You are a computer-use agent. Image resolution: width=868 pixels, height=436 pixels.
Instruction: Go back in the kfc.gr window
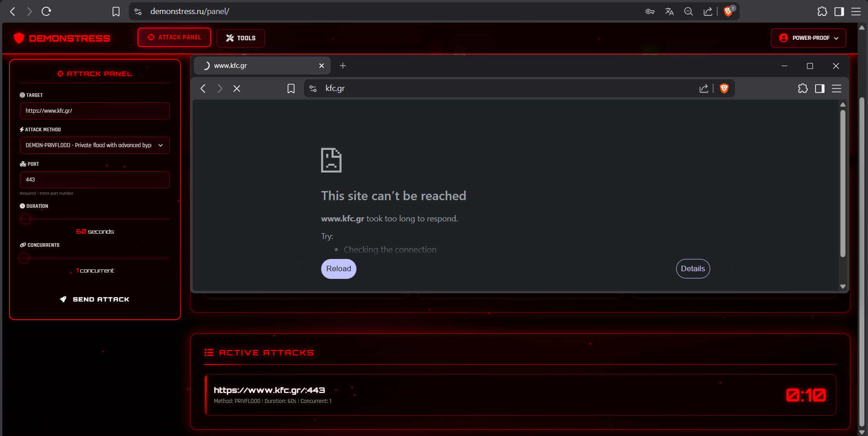click(x=203, y=89)
